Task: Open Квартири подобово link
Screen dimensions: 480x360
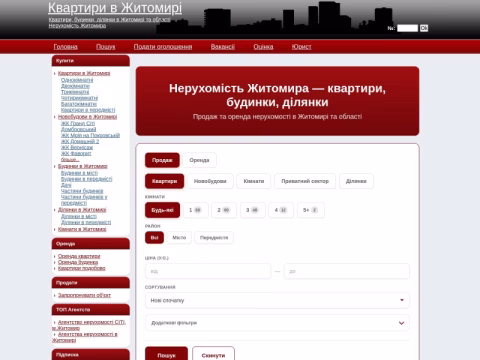Action: (x=82, y=268)
